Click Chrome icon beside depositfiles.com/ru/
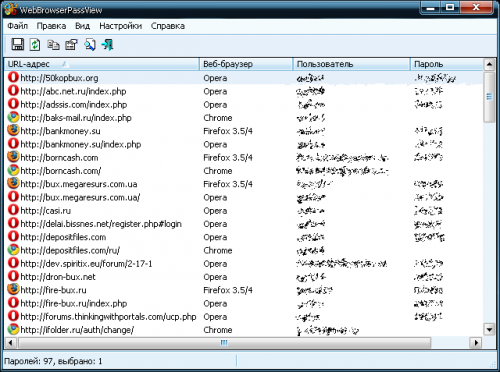This screenshot has width=500, height=372. point(13,250)
